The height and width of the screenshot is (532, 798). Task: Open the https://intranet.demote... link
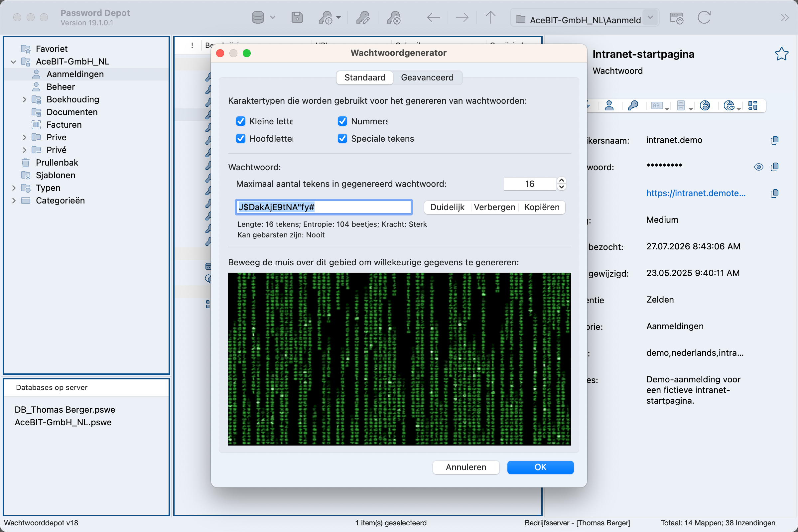tap(696, 193)
